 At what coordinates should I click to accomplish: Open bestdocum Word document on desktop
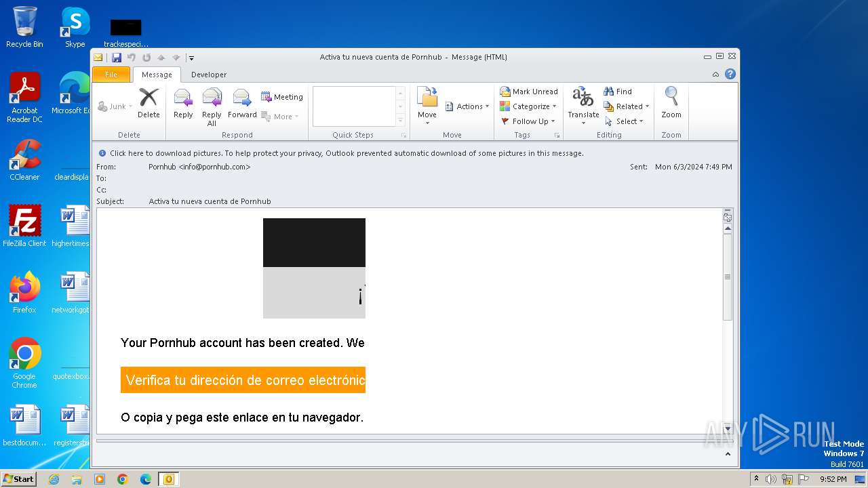coord(24,426)
